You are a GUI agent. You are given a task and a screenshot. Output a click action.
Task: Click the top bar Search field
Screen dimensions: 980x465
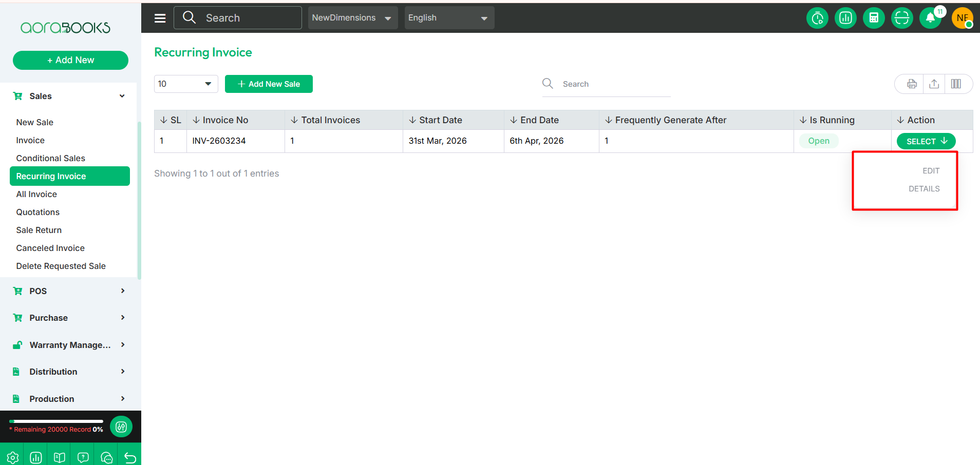pyautogui.click(x=238, y=18)
